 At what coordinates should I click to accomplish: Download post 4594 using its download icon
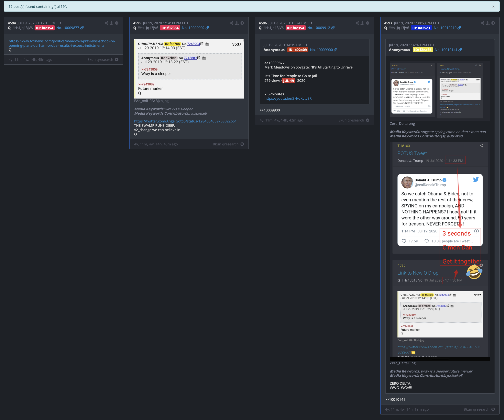coord(111,23)
